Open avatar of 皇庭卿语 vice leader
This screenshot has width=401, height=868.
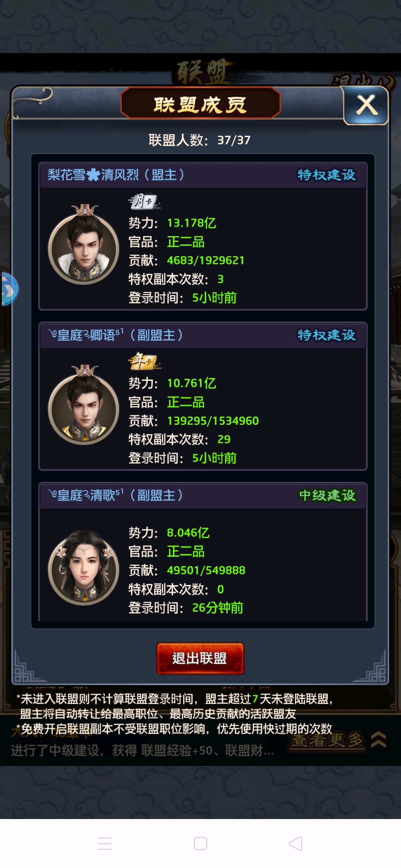pos(84,405)
